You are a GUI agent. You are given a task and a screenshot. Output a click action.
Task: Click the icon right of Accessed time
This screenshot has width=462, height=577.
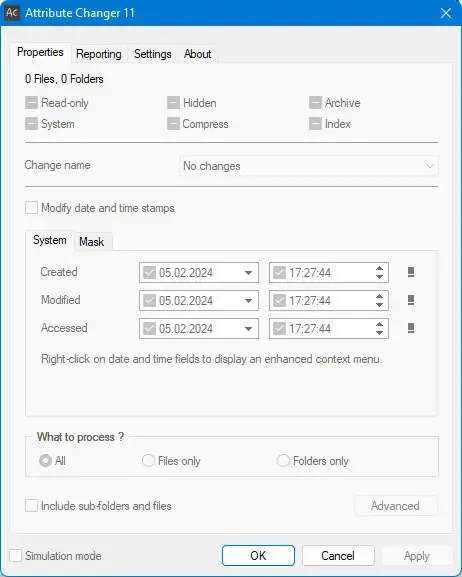point(411,328)
